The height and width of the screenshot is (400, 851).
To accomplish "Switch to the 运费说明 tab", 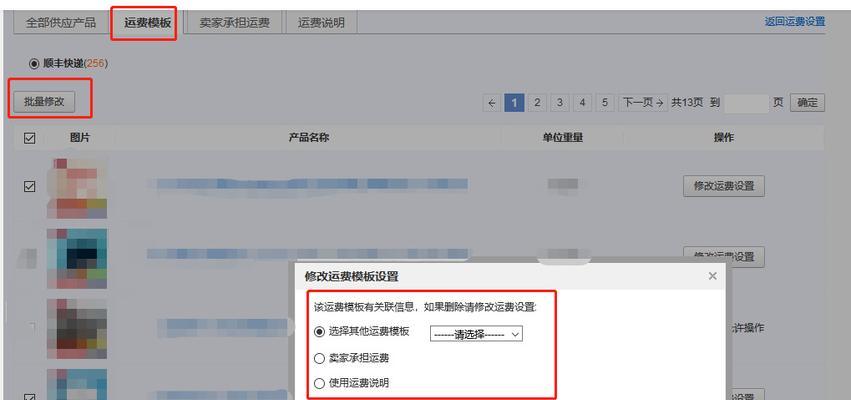I will (x=321, y=23).
